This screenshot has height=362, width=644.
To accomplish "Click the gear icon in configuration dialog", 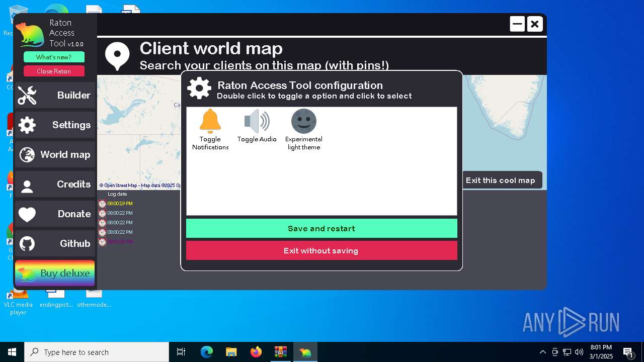I will pos(199,88).
